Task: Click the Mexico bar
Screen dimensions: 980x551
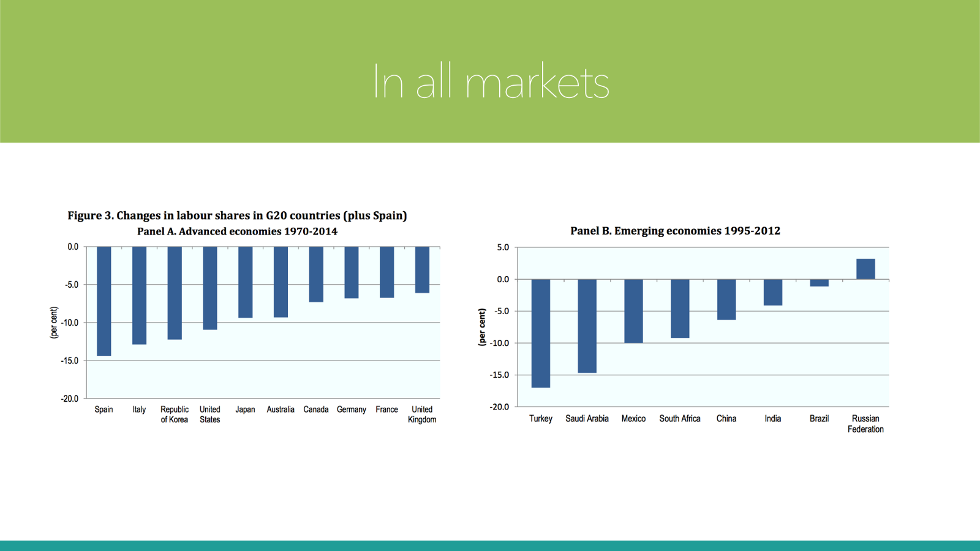Action: (633, 311)
